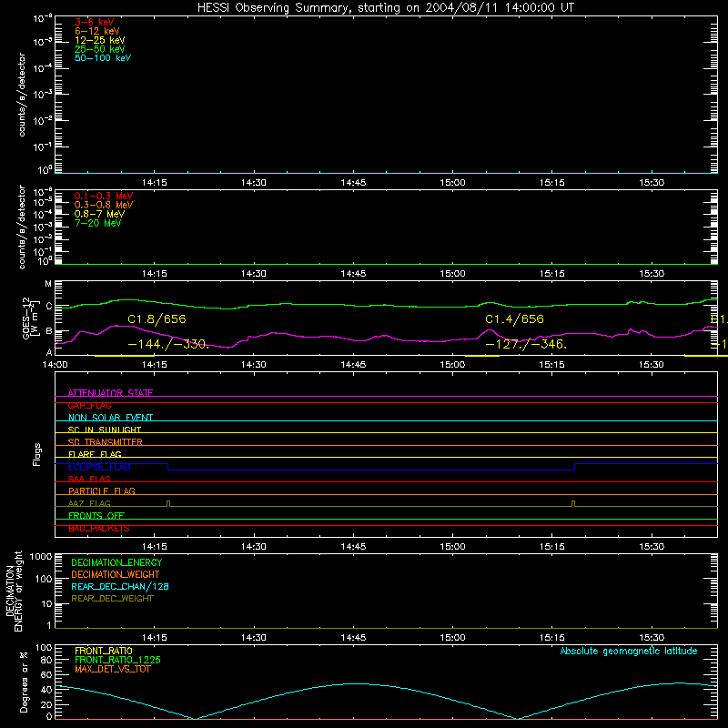Image resolution: width=728 pixels, height=728 pixels.
Task: Click the Absolute geomagnetic latitude label
Action: pos(629,651)
